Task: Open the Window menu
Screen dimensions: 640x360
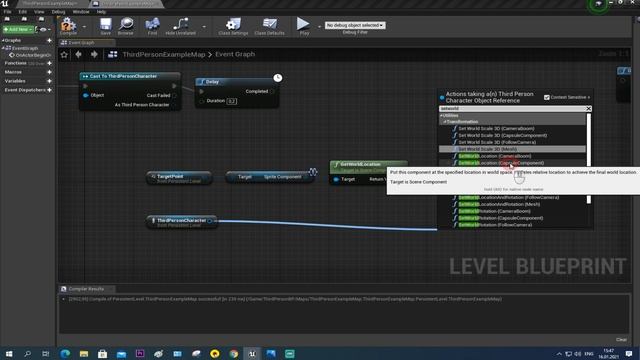Action: coord(81,12)
